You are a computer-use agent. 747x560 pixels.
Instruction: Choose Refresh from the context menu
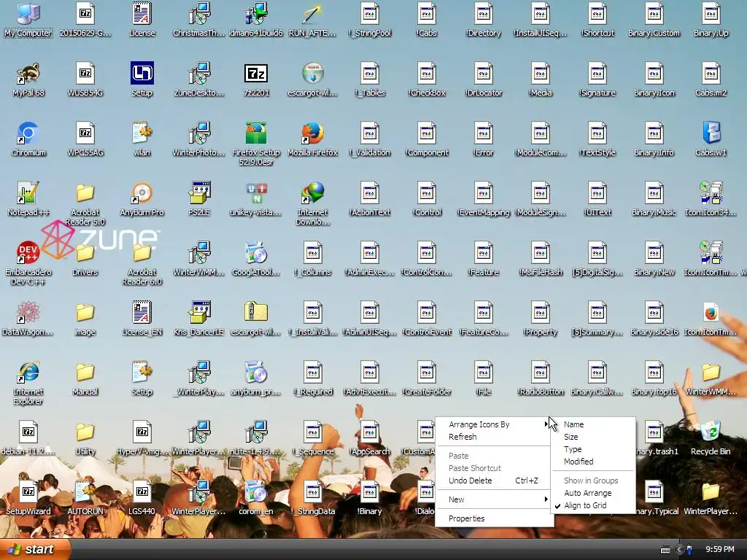495,437
